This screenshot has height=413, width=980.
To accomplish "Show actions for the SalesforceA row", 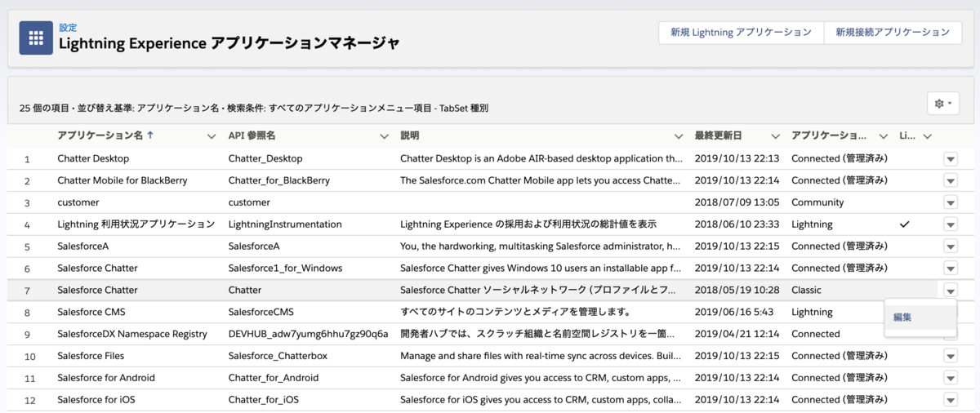I will pos(951,246).
